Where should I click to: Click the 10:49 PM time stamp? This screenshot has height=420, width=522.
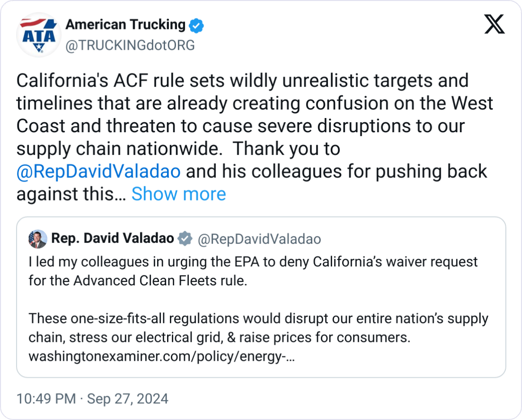(x=46, y=399)
